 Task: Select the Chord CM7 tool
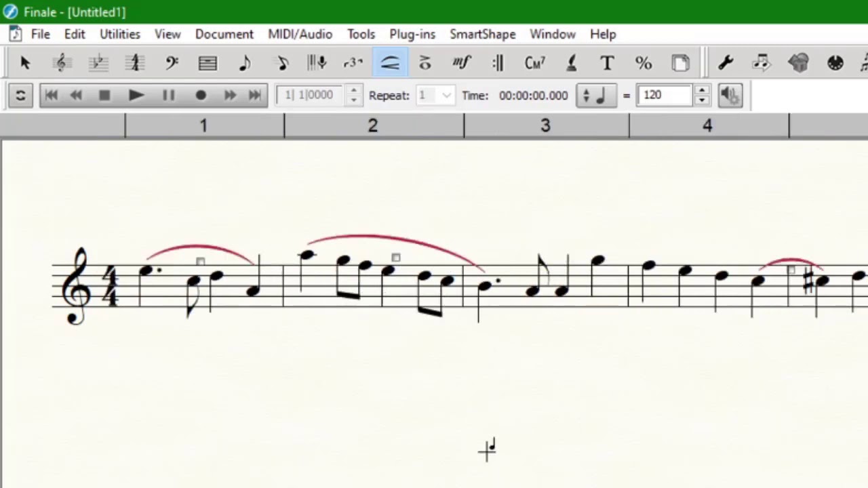click(x=534, y=63)
